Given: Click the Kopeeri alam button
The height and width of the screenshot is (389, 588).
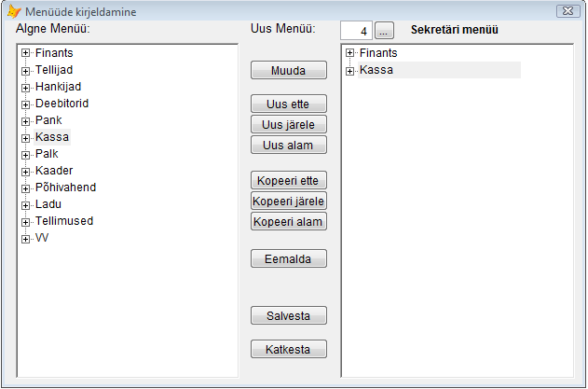Looking at the screenshot, I should click(288, 221).
